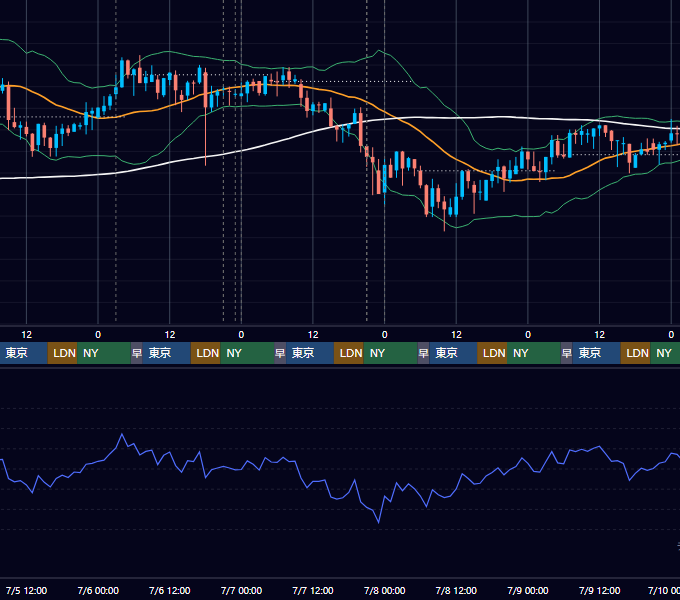The image size is (680, 600).
Task: Click the 東京 session block above 7/6 12:00
Action: (x=167, y=353)
